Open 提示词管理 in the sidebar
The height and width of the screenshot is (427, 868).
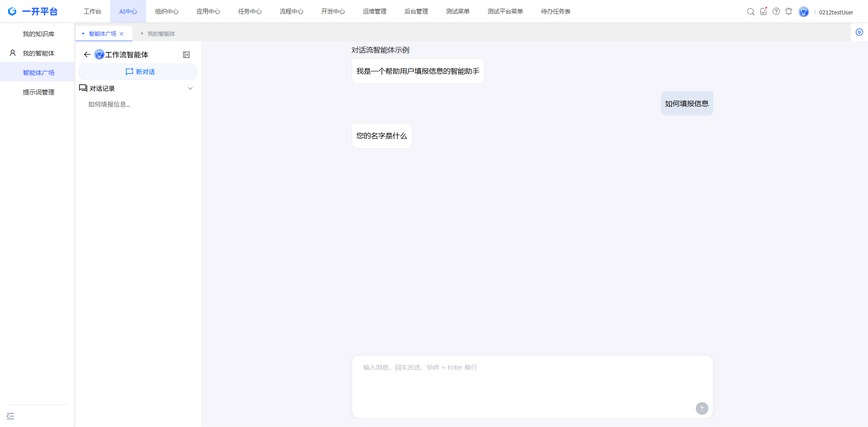click(38, 92)
